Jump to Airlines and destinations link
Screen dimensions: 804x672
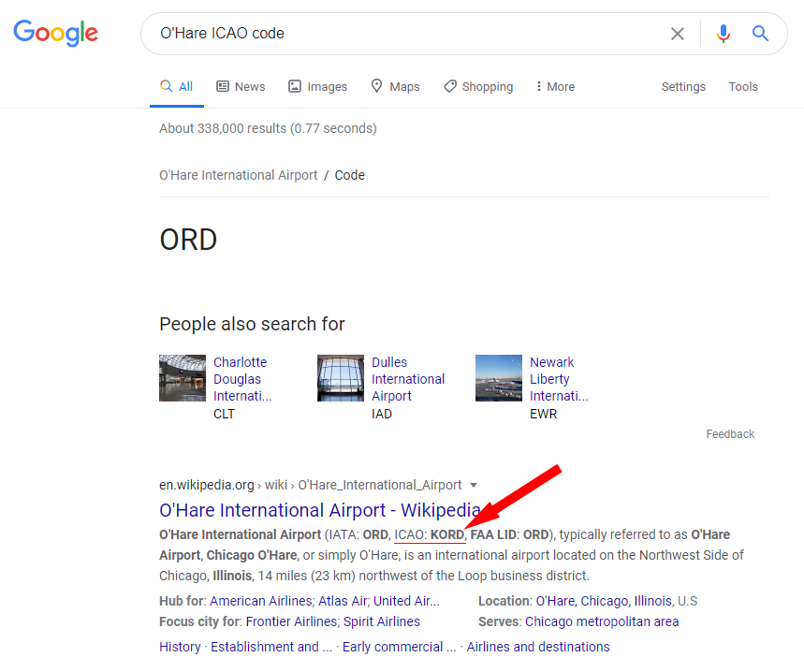[x=538, y=647]
